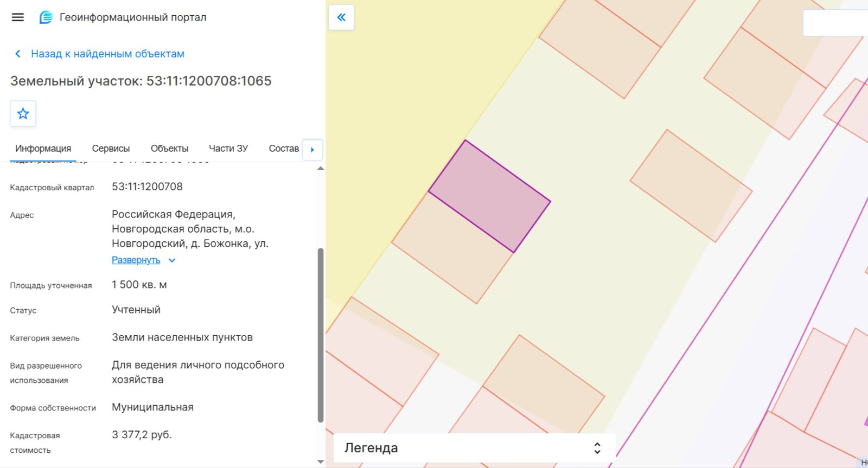The image size is (868, 468).
Task: Click the Geoportal logo icon
Action: point(46,17)
